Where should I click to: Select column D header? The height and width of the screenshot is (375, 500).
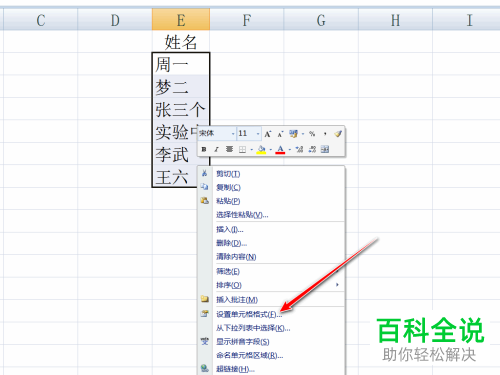tap(115, 20)
